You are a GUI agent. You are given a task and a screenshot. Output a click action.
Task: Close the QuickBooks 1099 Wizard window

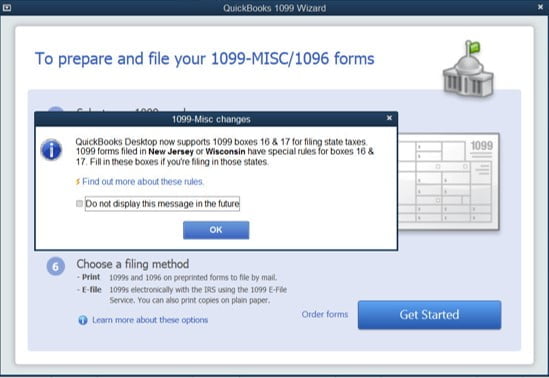541,7
